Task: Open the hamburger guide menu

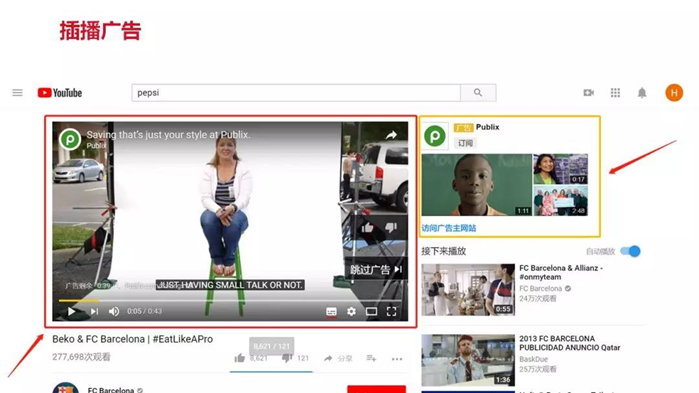Action: (17, 93)
